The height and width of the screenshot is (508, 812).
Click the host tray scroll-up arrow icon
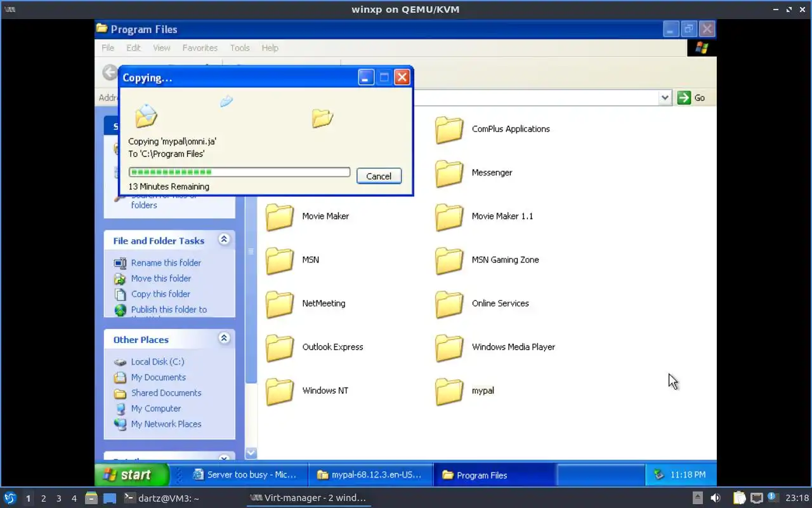698,498
